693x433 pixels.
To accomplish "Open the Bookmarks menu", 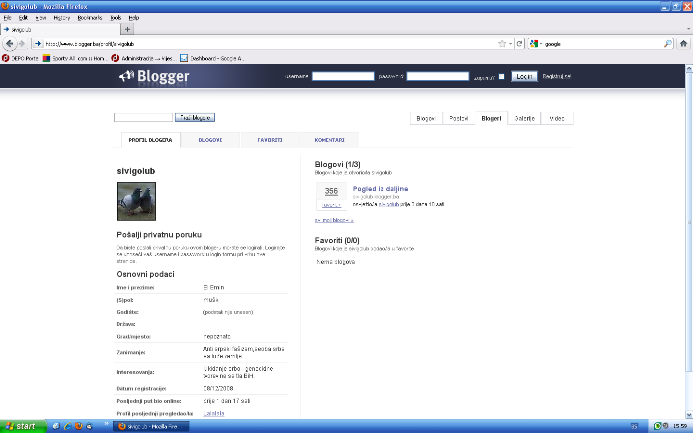I will tap(90, 18).
